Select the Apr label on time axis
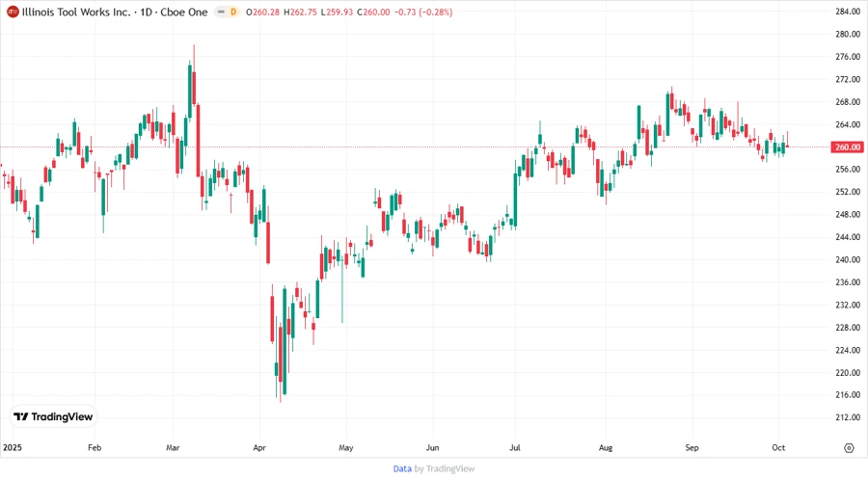Viewport: 868px width, 480px height. [259, 448]
